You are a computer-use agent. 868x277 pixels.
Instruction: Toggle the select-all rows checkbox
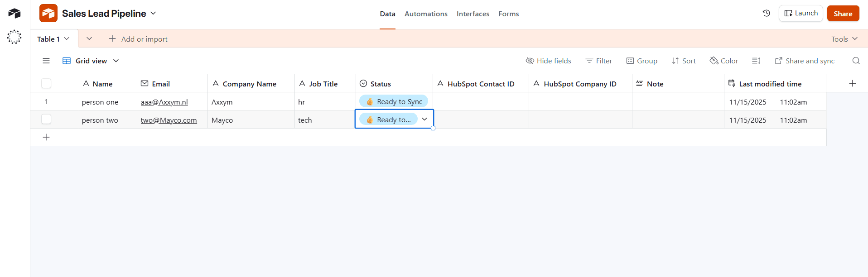click(x=46, y=83)
